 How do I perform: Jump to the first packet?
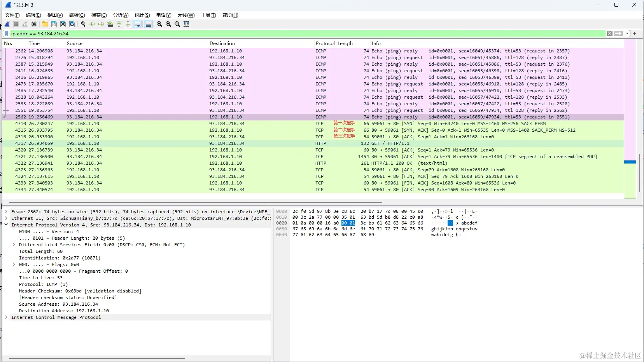(119, 24)
